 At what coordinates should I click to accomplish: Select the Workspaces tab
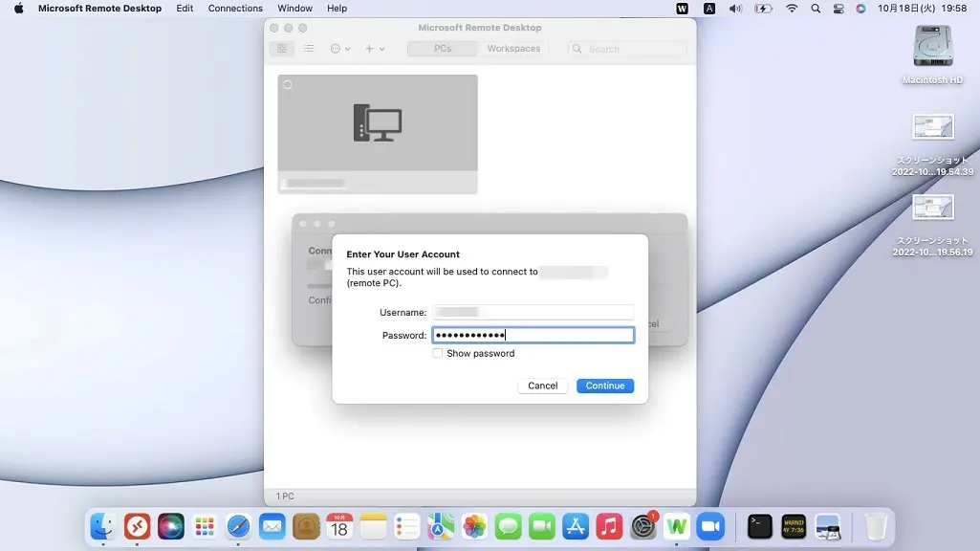(513, 49)
